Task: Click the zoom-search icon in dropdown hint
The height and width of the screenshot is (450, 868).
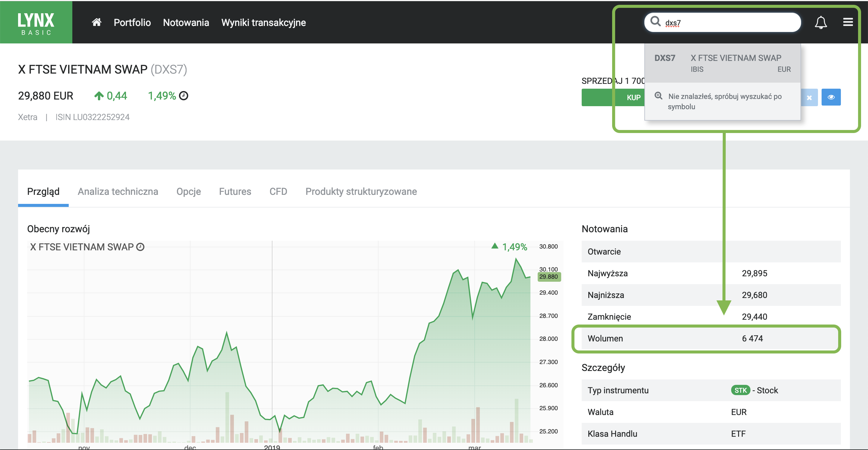Action: 658,96
